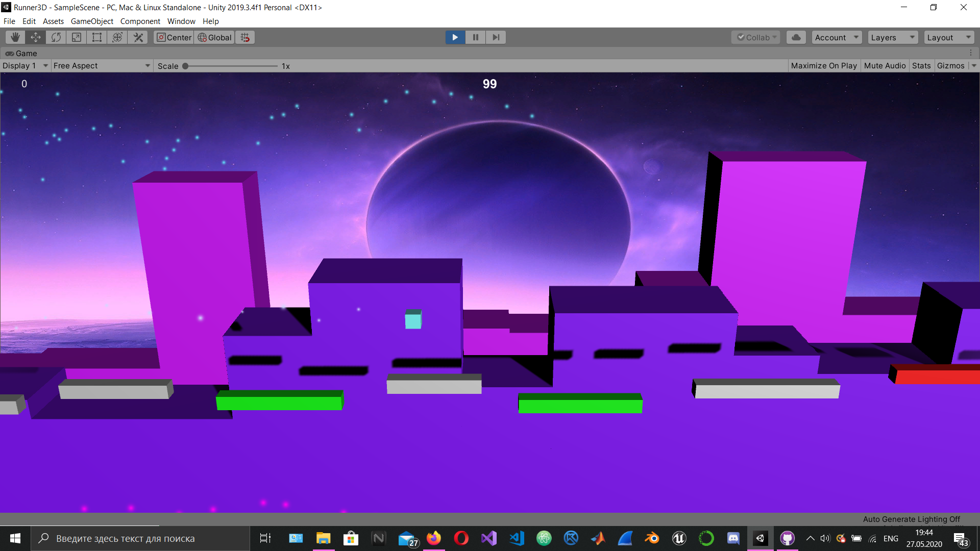Image resolution: width=980 pixels, height=551 pixels.
Task: Expand the Free Aspect dropdown
Action: (101, 66)
